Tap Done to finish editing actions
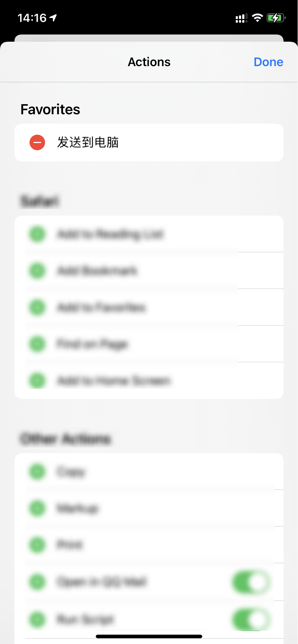 268,62
